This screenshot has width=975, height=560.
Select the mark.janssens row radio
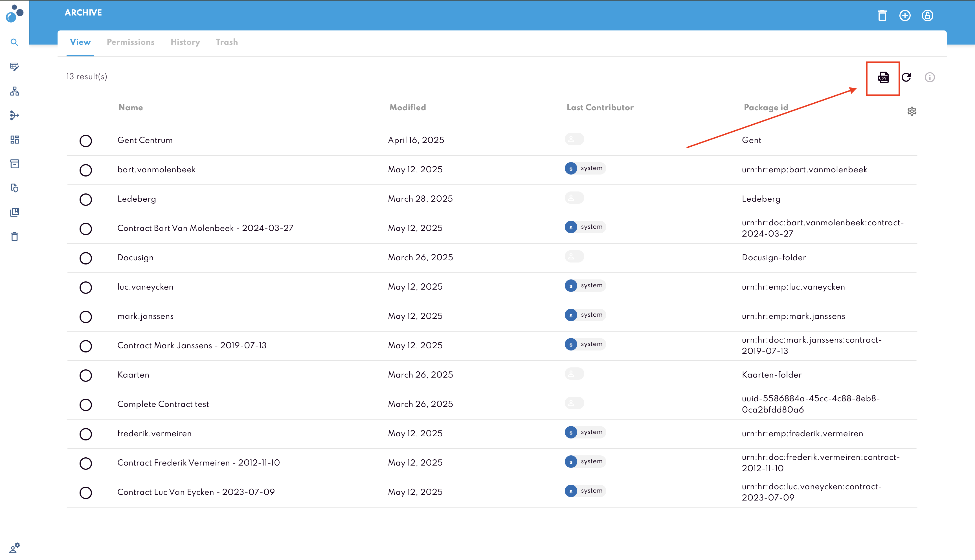point(85,317)
